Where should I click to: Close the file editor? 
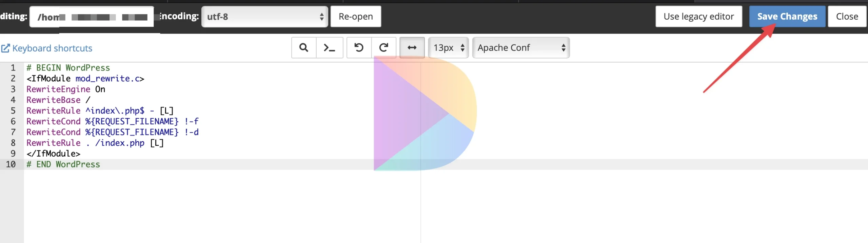click(x=847, y=17)
